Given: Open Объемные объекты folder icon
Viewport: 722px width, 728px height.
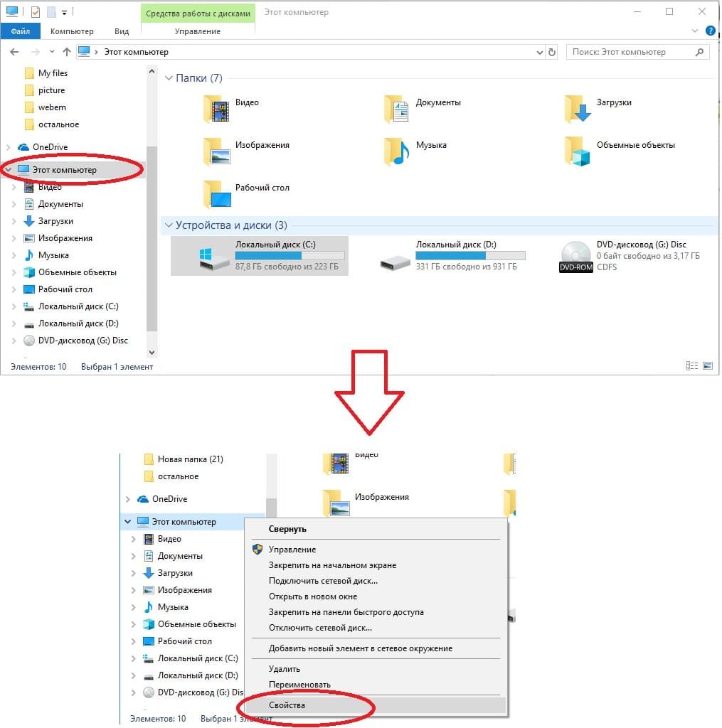Looking at the screenshot, I should [x=577, y=151].
